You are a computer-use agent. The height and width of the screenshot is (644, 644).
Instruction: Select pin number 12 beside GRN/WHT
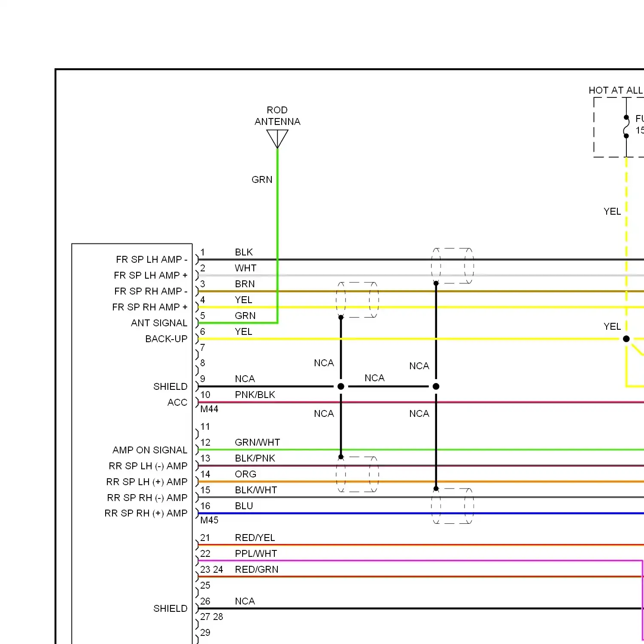click(x=205, y=442)
